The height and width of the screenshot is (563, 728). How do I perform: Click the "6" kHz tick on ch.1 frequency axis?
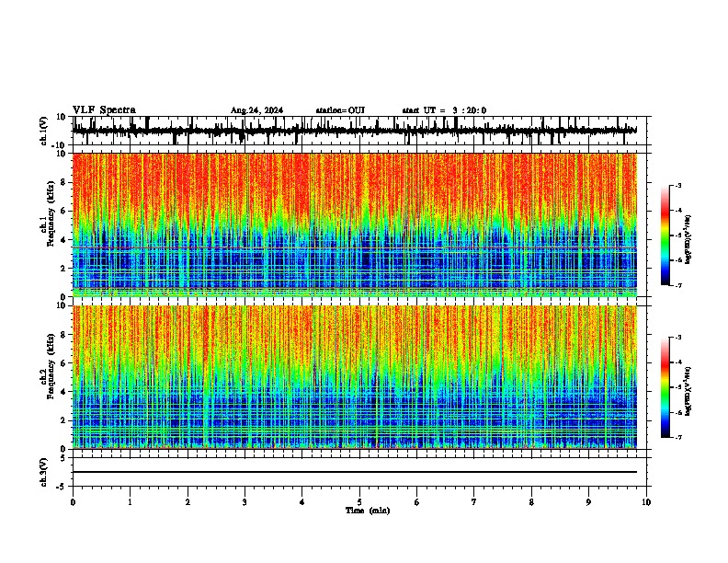pos(63,212)
